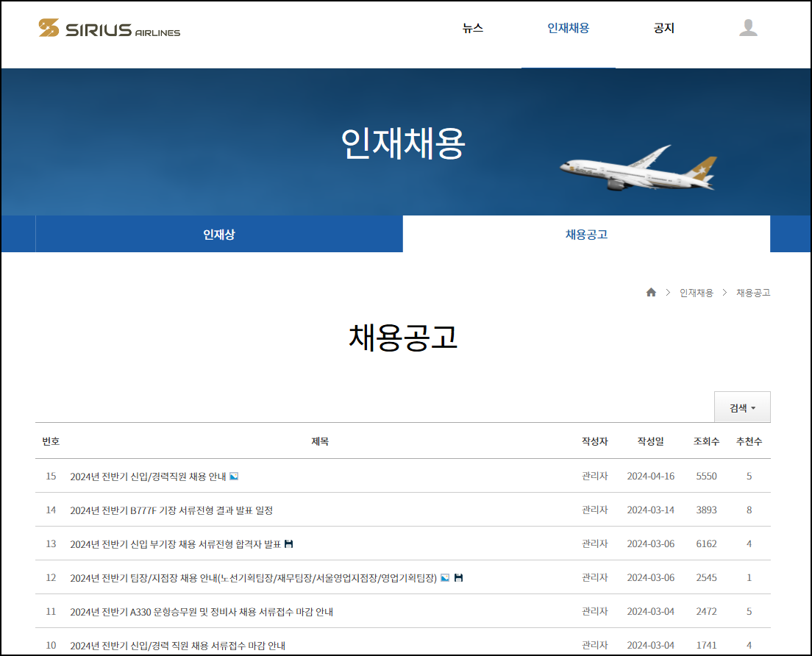Click the image attachment icon on post 15
The image size is (812, 656).
[x=232, y=476]
